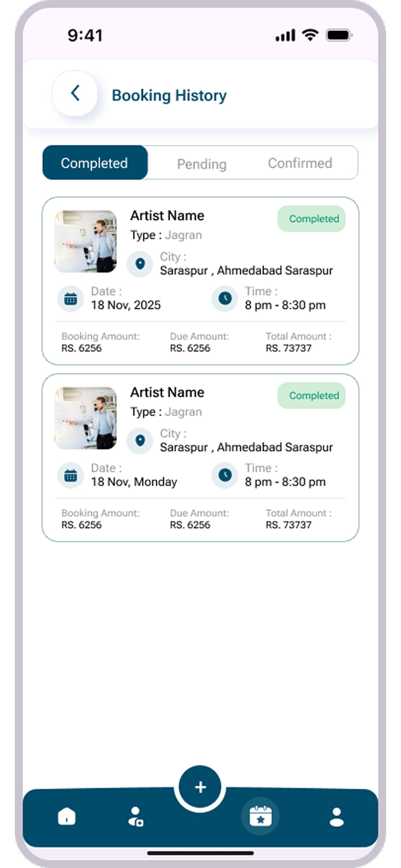Tap the clock icon in second booking card
This screenshot has height=868, width=401.
[x=225, y=475]
